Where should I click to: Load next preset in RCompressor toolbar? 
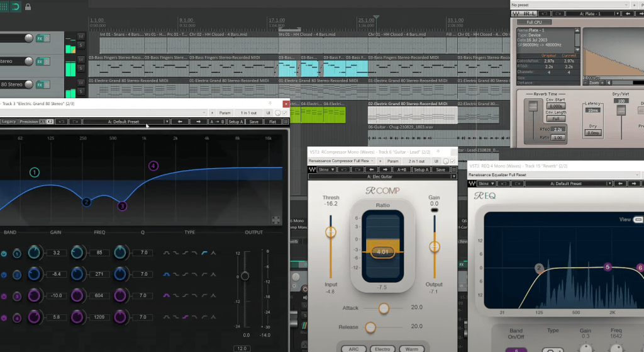385,169
